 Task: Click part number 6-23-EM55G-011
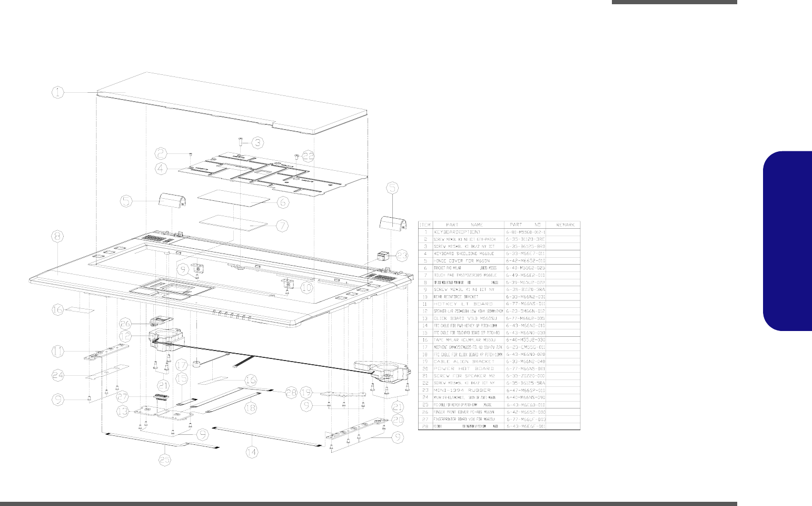526,347
